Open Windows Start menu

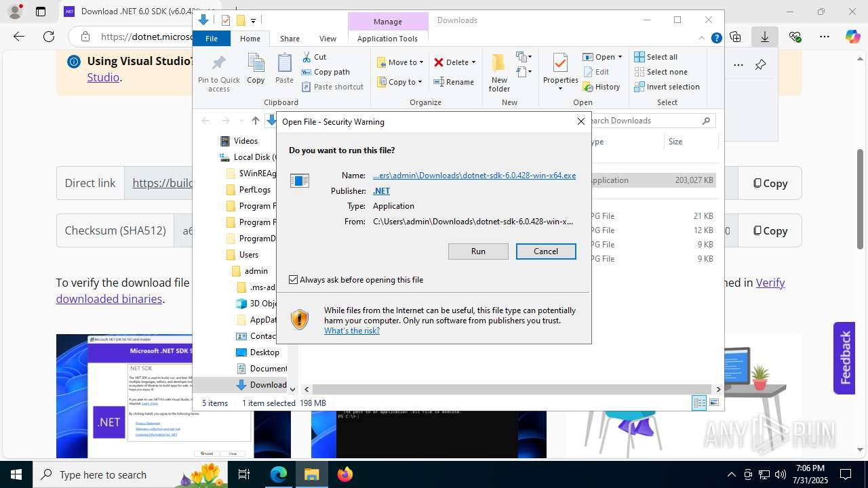coord(16,474)
